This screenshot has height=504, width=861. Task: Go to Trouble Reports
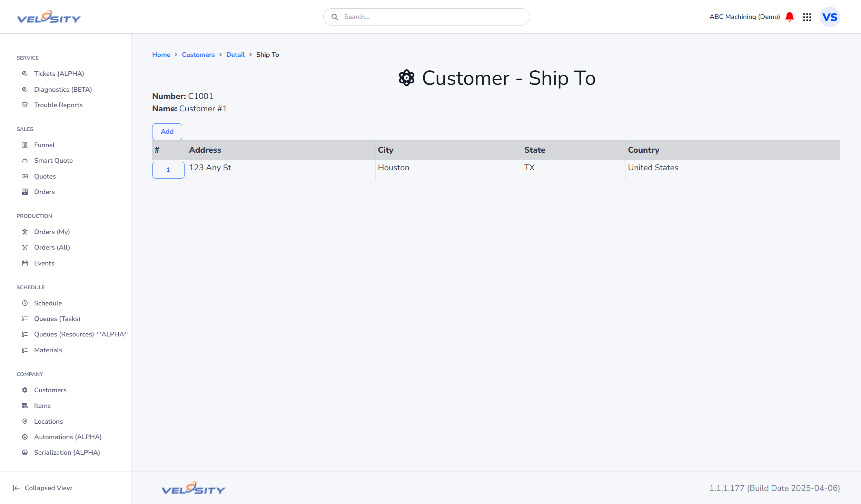tap(58, 105)
